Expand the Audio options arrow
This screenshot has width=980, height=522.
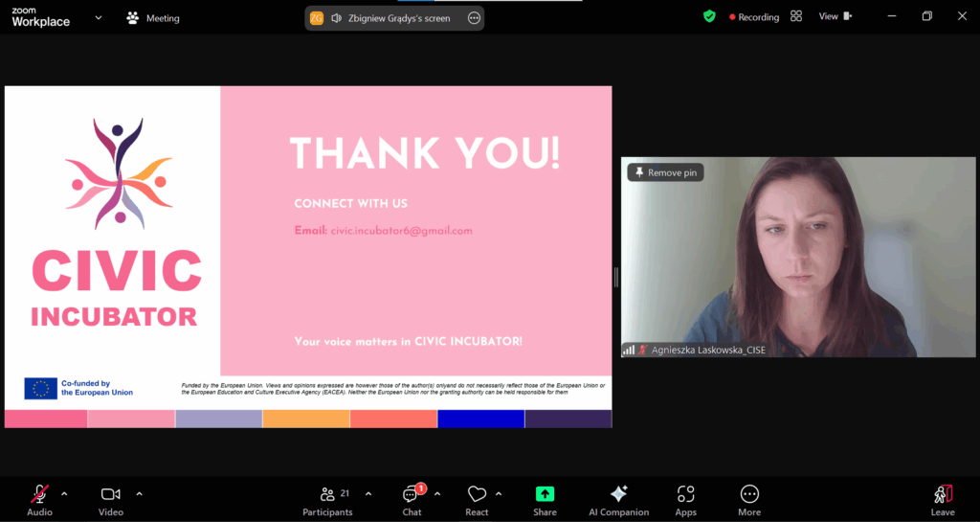64,494
